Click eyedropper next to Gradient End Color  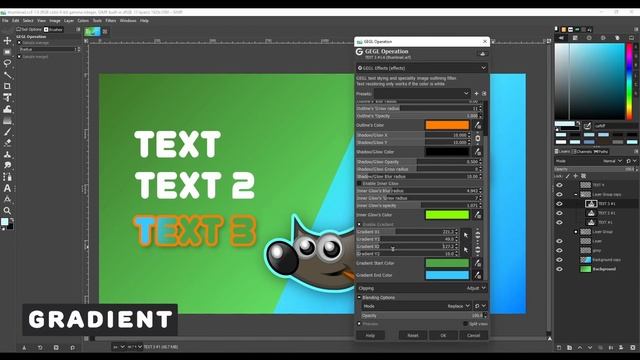coord(477,275)
